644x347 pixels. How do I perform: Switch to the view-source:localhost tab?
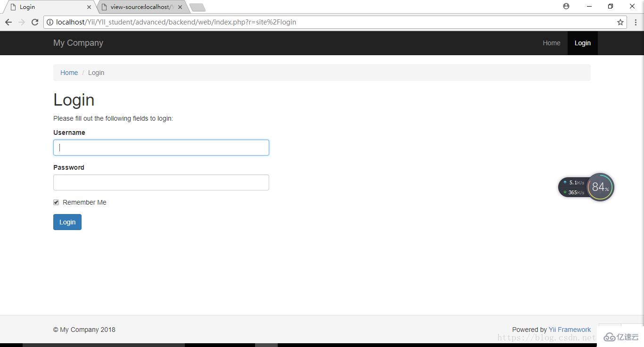tap(142, 7)
